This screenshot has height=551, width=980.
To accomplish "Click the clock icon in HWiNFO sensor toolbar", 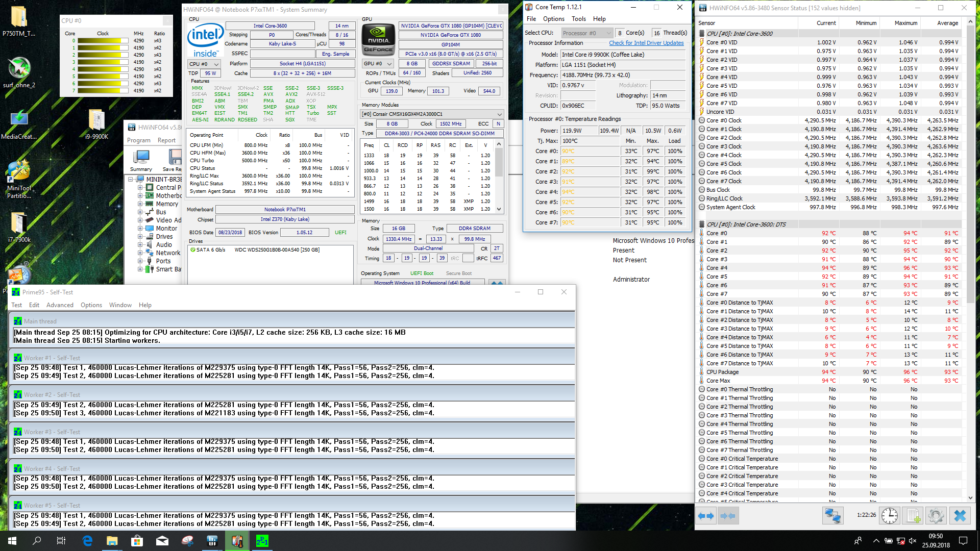I will [889, 515].
